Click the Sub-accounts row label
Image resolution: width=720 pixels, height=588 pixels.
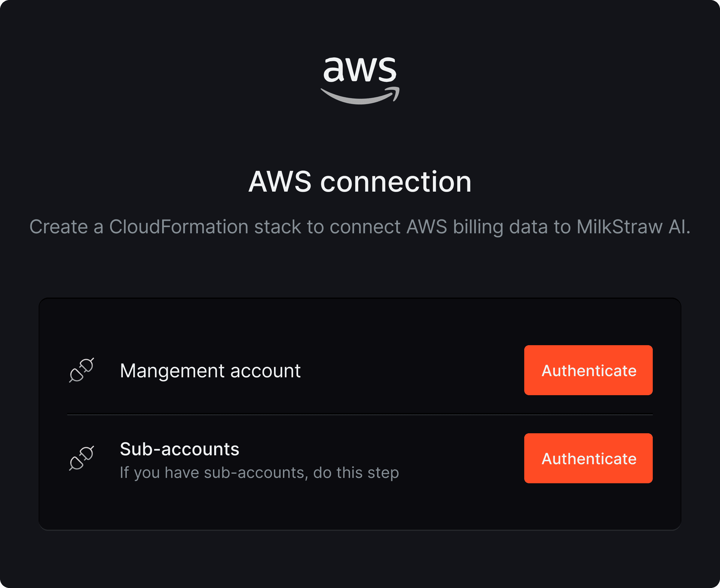coord(179,449)
